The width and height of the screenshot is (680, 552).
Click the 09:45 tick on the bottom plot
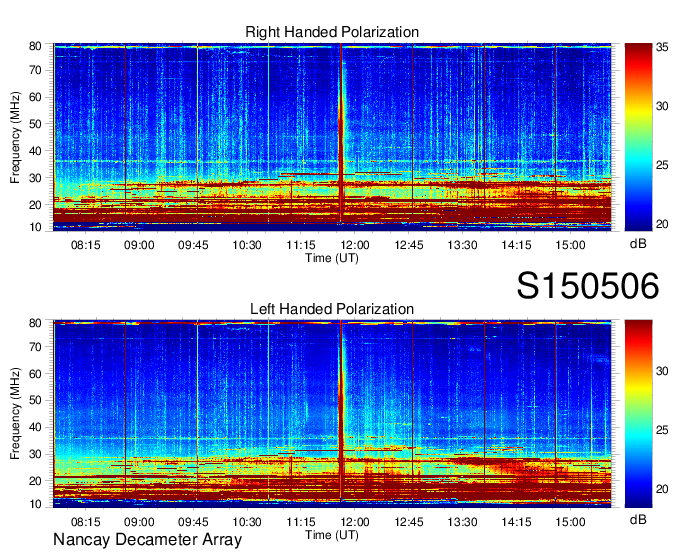pos(193,522)
